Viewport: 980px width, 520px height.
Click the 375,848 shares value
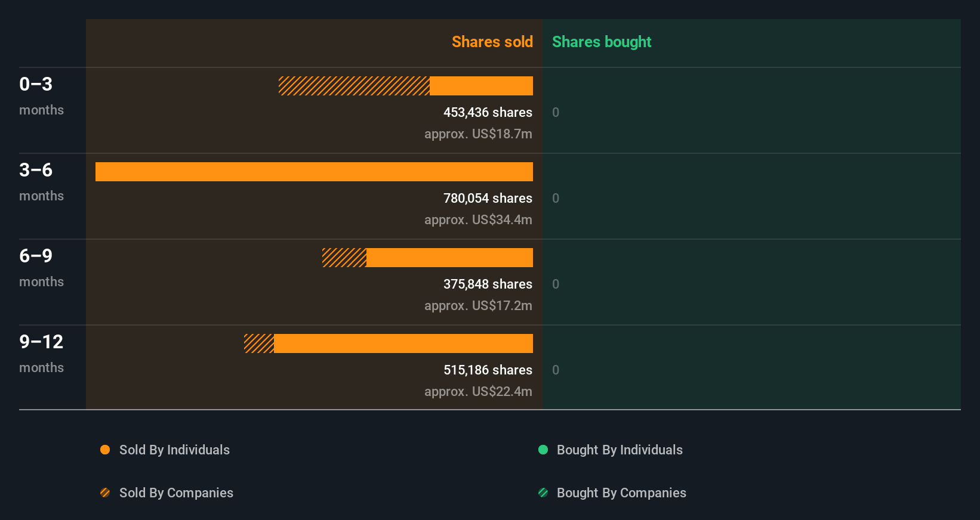click(x=488, y=284)
